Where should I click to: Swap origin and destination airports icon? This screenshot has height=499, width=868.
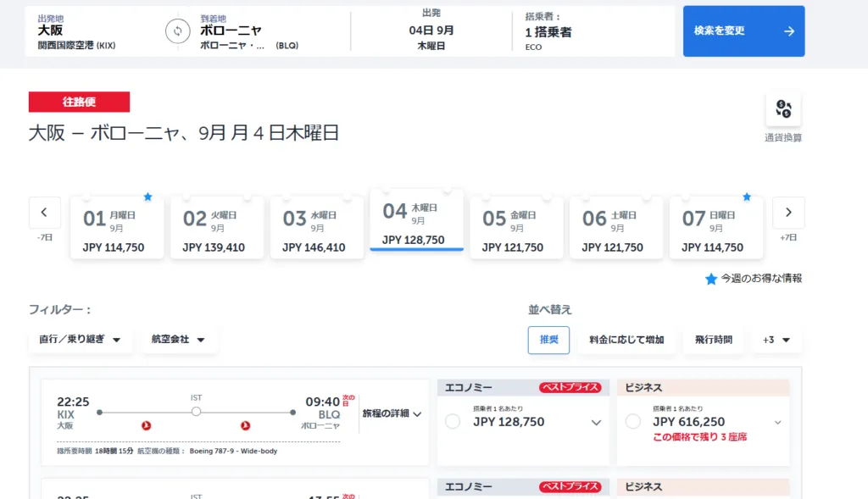(178, 31)
